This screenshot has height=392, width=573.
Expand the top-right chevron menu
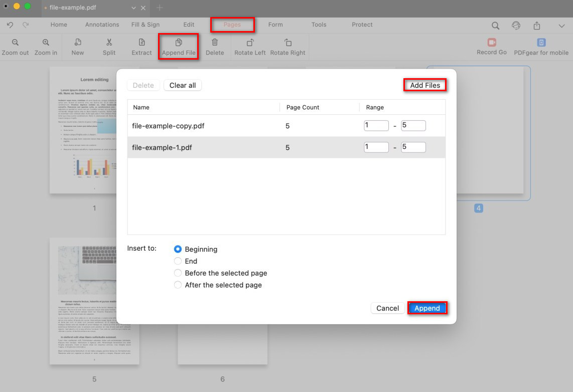point(561,26)
